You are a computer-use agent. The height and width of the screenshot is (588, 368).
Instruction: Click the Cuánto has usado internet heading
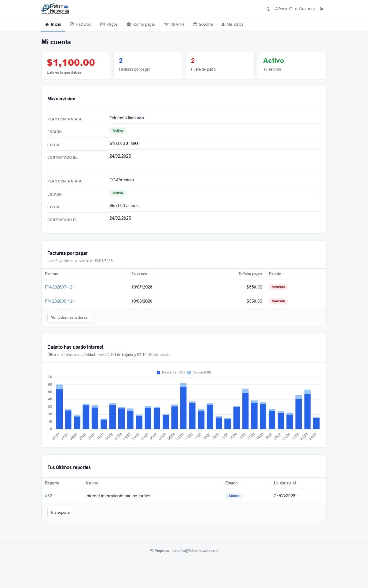tap(75, 347)
